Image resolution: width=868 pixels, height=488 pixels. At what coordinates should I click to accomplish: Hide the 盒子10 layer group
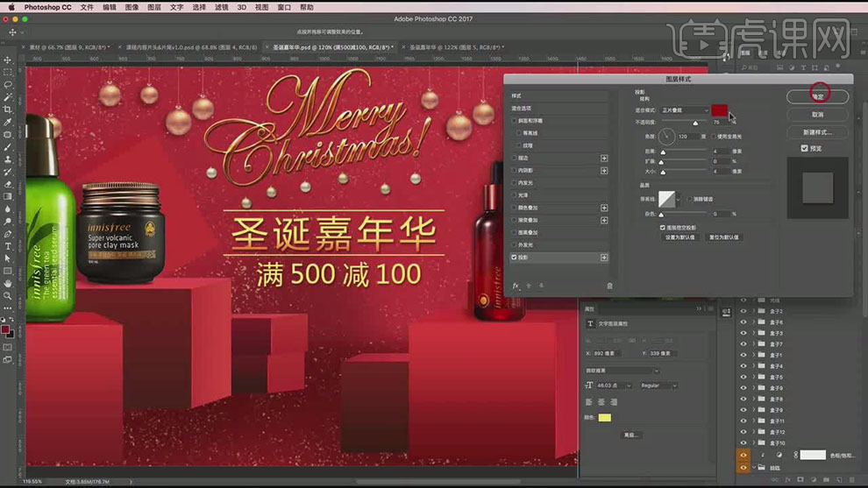tap(743, 442)
